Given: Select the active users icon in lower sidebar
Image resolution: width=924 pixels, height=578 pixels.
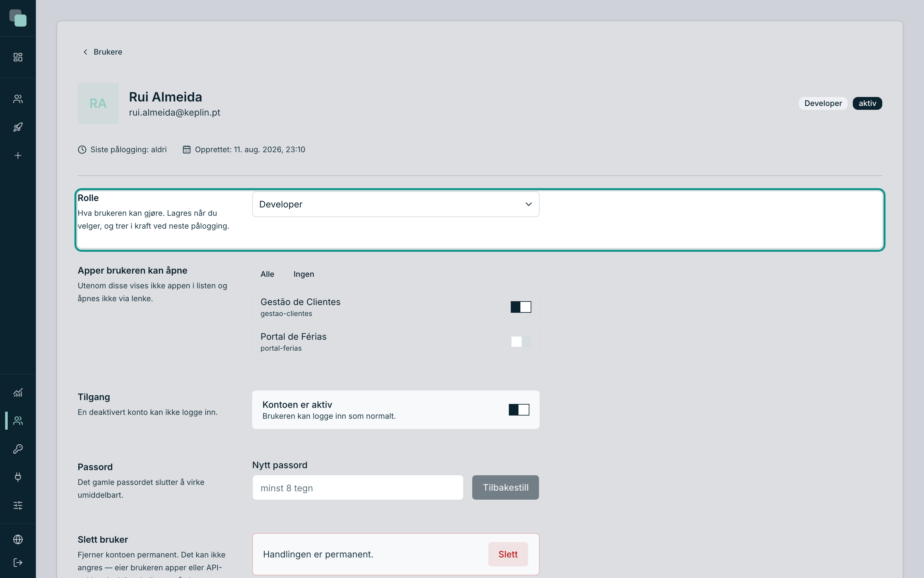Looking at the screenshot, I should pyautogui.click(x=18, y=421).
